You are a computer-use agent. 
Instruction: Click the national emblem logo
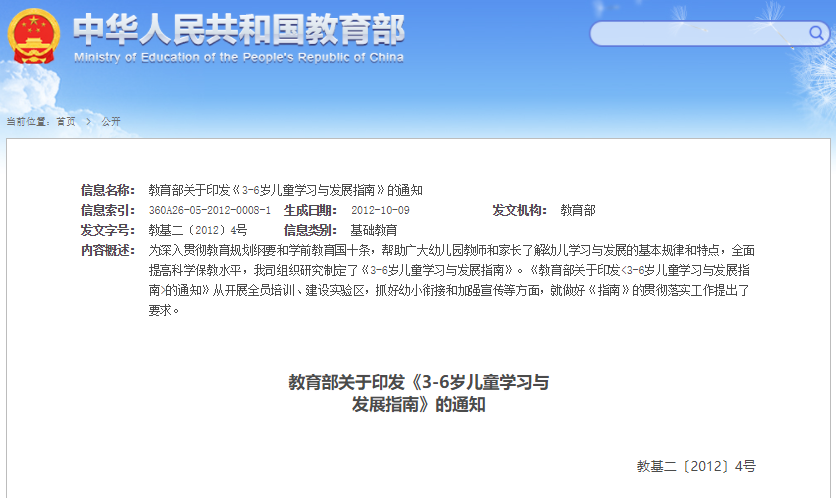click(34, 36)
